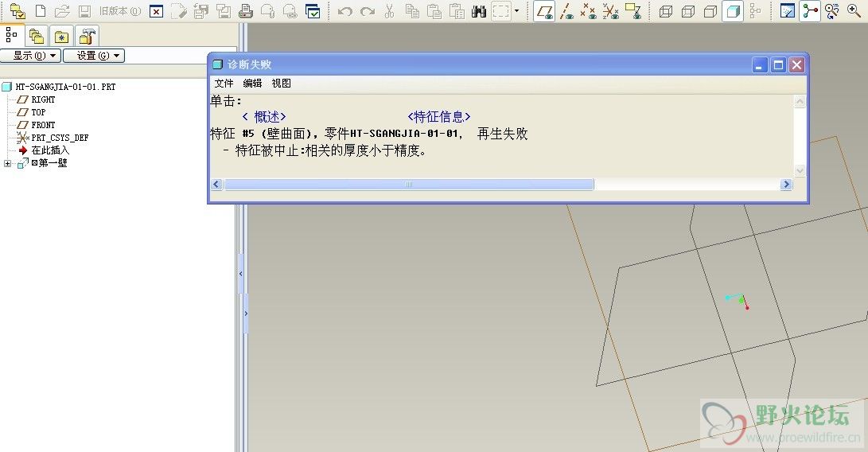This screenshot has width=868, height=452.
Task: Switch to hidden line display mode
Action: tap(688, 11)
